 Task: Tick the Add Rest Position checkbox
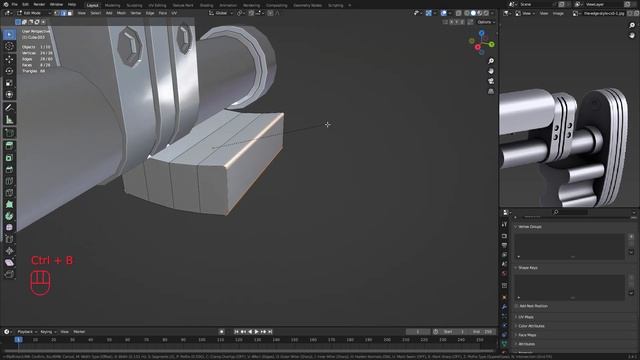click(517, 306)
